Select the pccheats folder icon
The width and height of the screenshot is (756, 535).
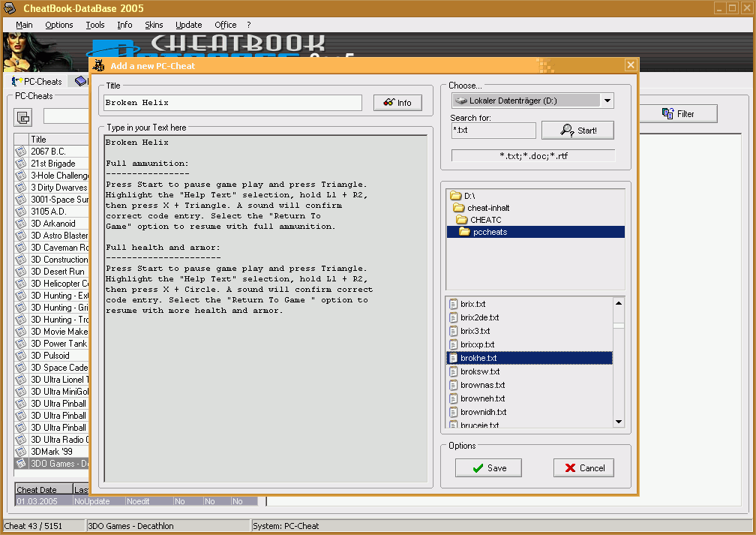(465, 232)
